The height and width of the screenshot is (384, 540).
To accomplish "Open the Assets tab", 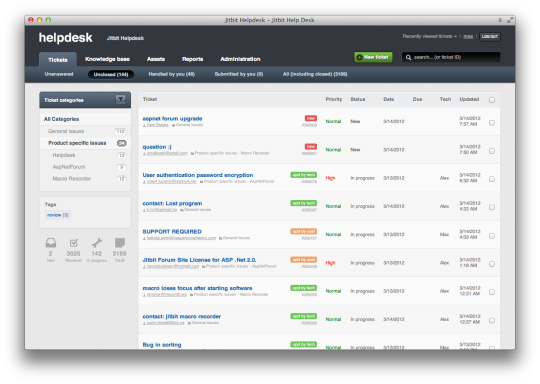I will pos(156,59).
